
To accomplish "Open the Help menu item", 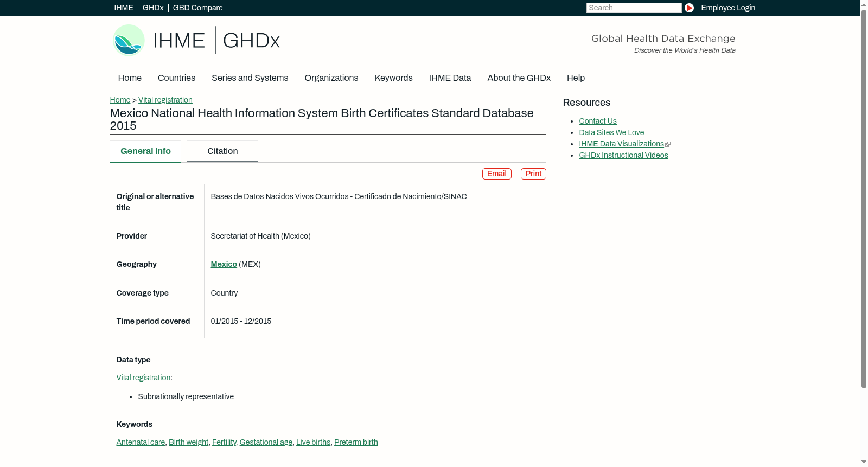I will point(576,78).
